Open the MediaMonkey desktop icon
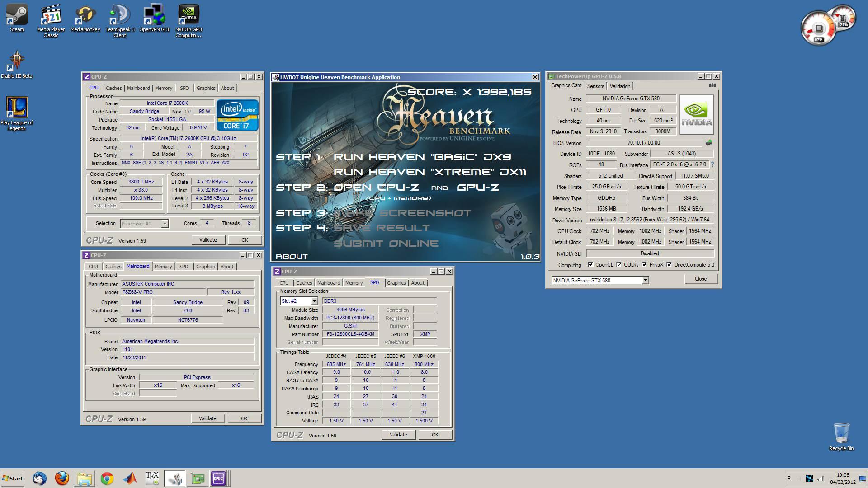Screen dimensions: 868x488 [85, 18]
